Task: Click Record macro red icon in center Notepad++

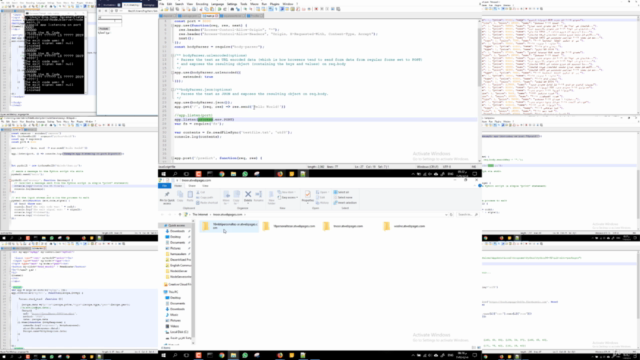Action: (316, 9)
